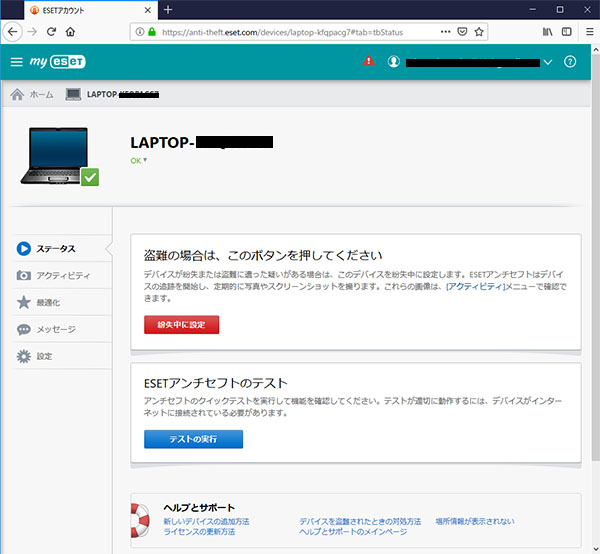Open the page actions three-dot menu
This screenshot has height=554, width=600.
[x=445, y=32]
